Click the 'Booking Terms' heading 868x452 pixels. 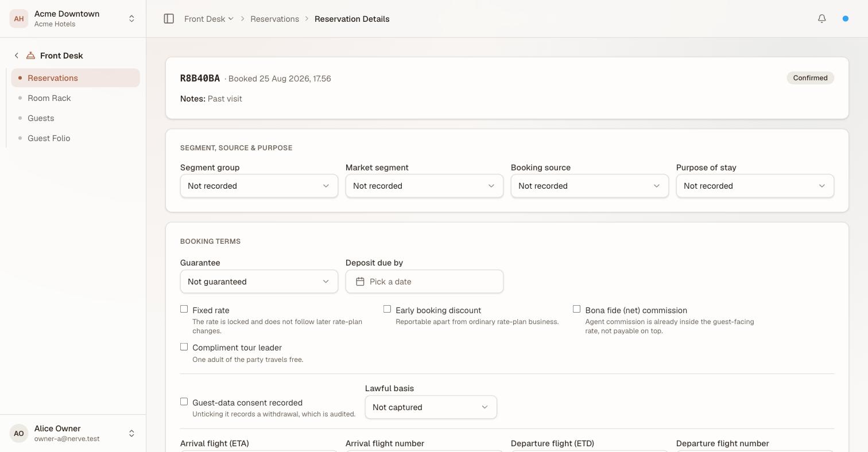pos(210,241)
